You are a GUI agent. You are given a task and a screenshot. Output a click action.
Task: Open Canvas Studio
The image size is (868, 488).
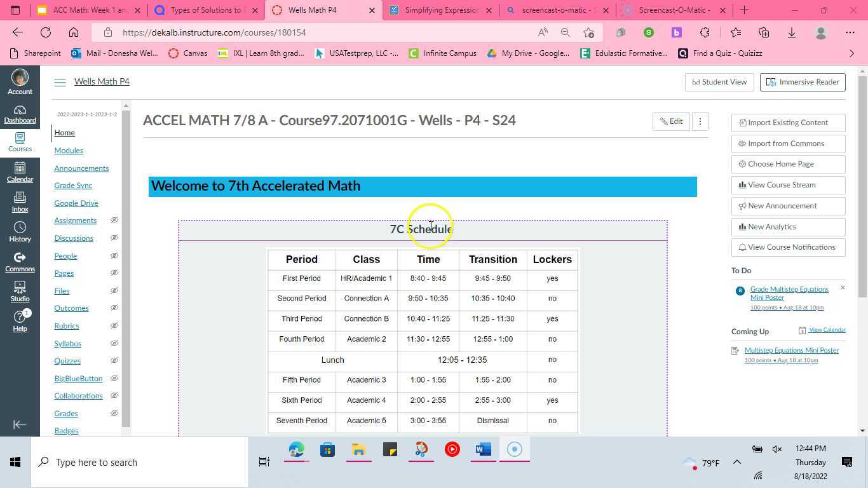pyautogui.click(x=20, y=292)
